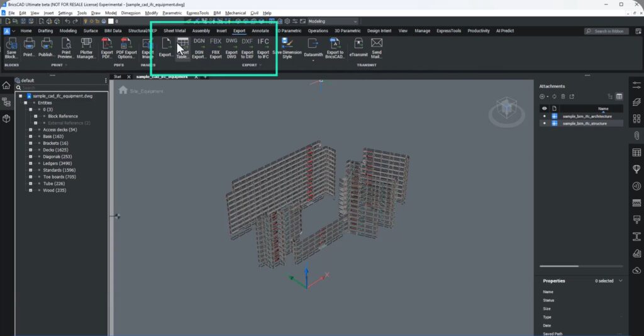Click the Export DWG icon
Screen dimensions: 644x336
click(x=231, y=48)
